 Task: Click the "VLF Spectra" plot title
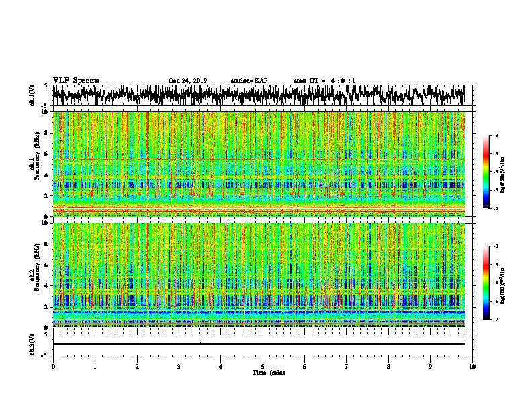pyautogui.click(x=76, y=81)
